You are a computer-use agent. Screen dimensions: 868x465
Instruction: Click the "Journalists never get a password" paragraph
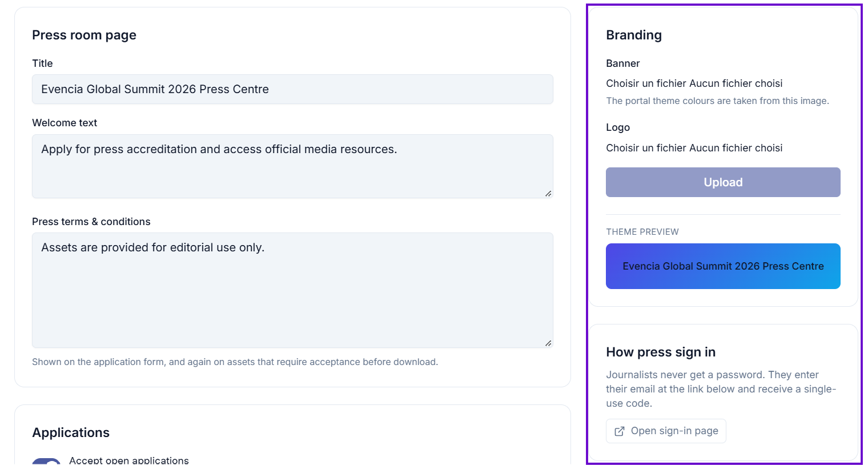[x=721, y=389]
